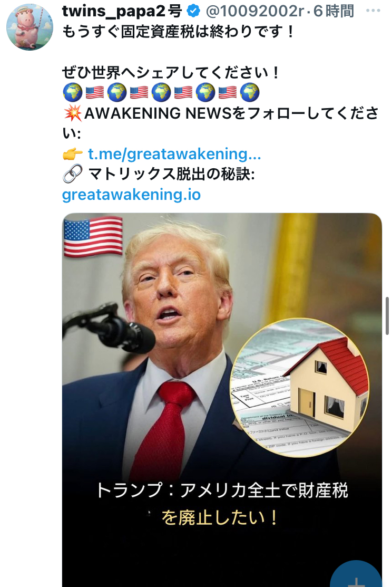The image size is (392, 587).
Task: Click the 6時間 timestamp
Action: [x=334, y=11]
